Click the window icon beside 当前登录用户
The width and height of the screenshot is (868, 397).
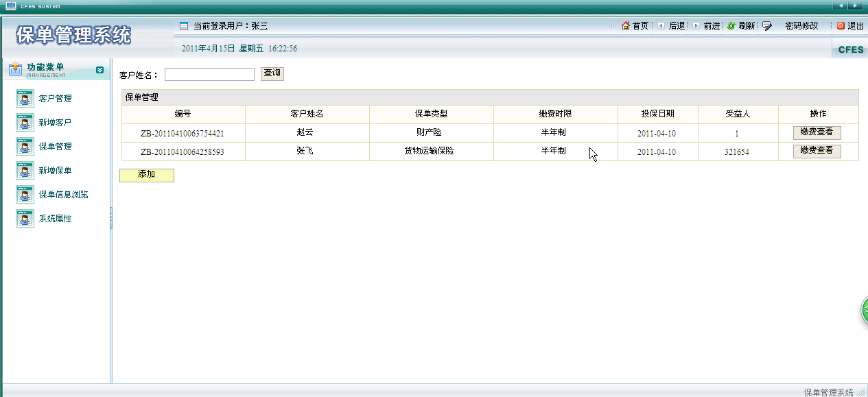point(183,26)
